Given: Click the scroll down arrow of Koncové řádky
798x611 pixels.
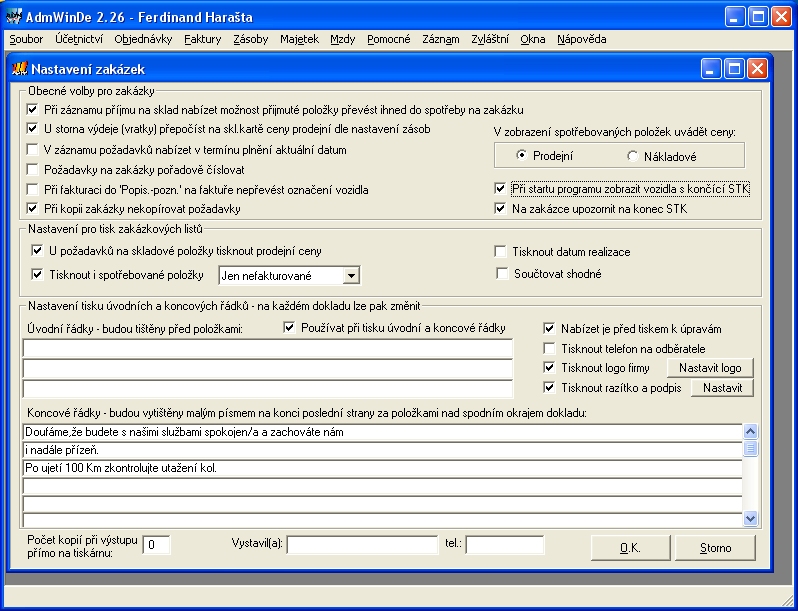Looking at the screenshot, I should pos(751,518).
